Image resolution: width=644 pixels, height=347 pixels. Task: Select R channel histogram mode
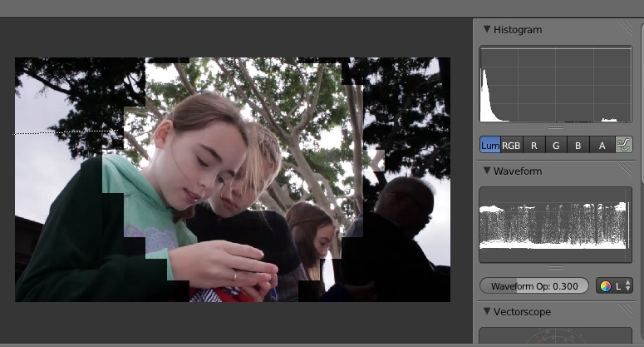click(x=534, y=145)
